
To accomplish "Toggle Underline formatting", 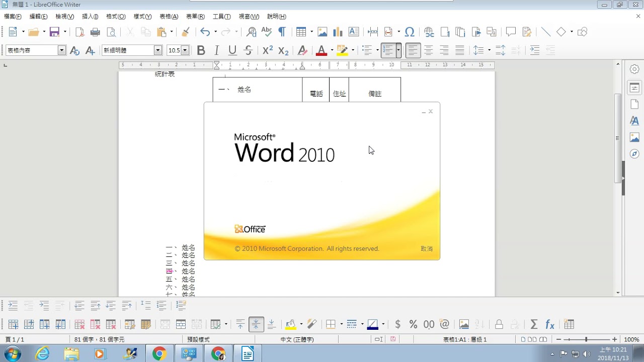I will 232,50.
